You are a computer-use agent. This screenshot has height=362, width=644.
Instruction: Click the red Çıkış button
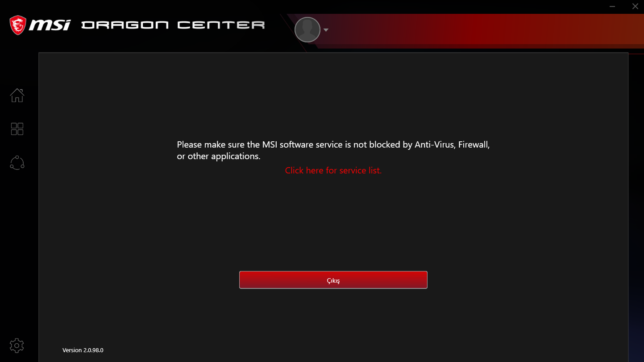click(x=333, y=280)
